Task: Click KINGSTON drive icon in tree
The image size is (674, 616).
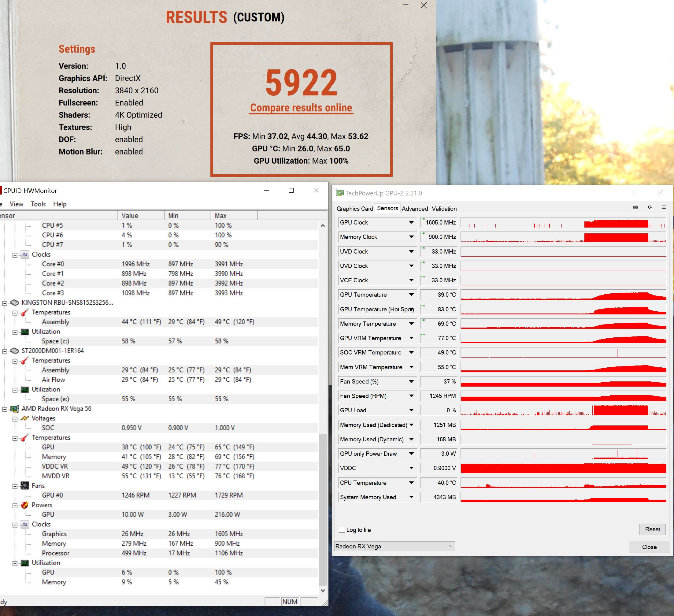Action: click(x=14, y=303)
